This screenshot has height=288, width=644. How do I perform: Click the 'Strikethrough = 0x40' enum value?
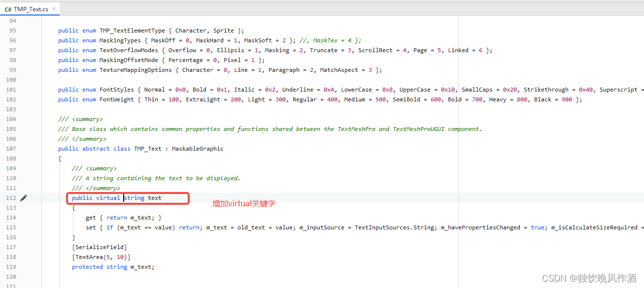558,90
